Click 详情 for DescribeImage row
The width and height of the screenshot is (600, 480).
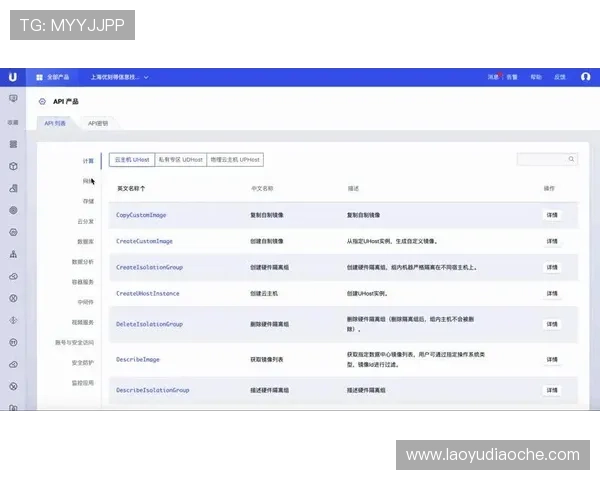click(552, 359)
